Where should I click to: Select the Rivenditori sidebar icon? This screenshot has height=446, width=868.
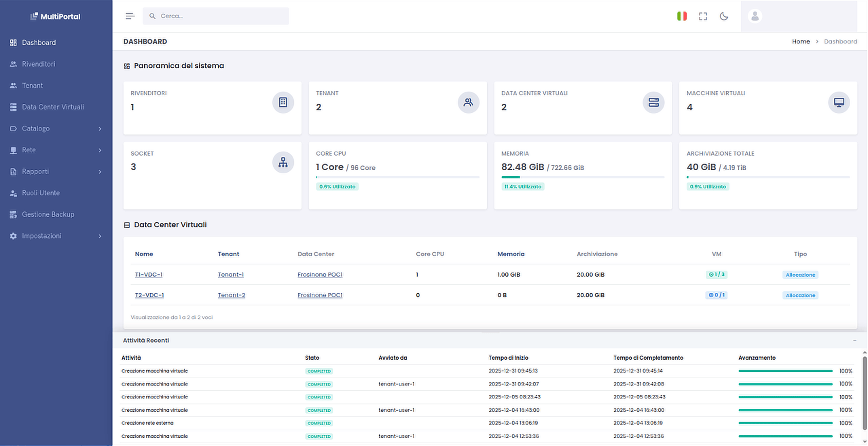13,64
